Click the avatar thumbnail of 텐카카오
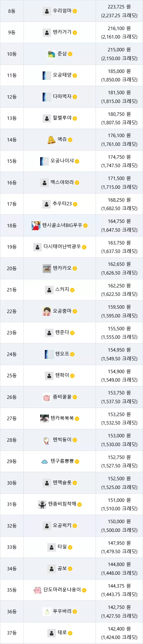 (x=47, y=269)
